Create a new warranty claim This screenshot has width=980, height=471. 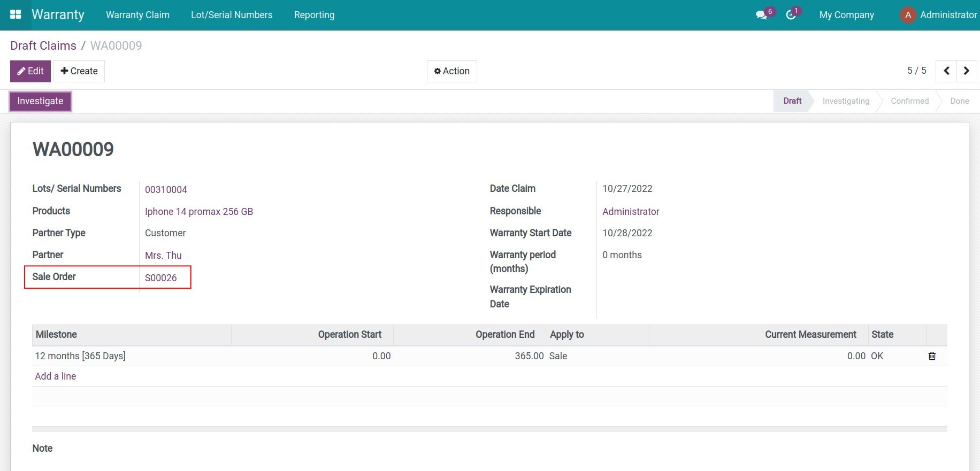click(x=79, y=71)
